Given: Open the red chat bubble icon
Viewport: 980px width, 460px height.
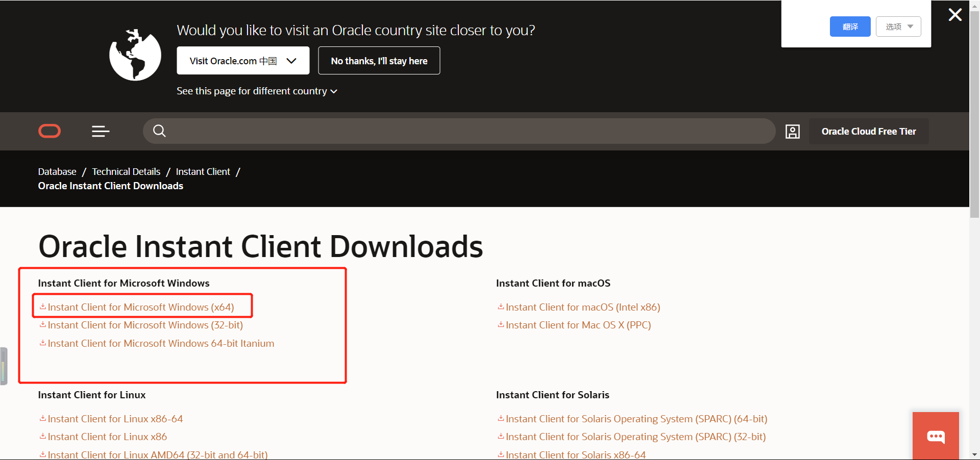Looking at the screenshot, I should (x=936, y=436).
